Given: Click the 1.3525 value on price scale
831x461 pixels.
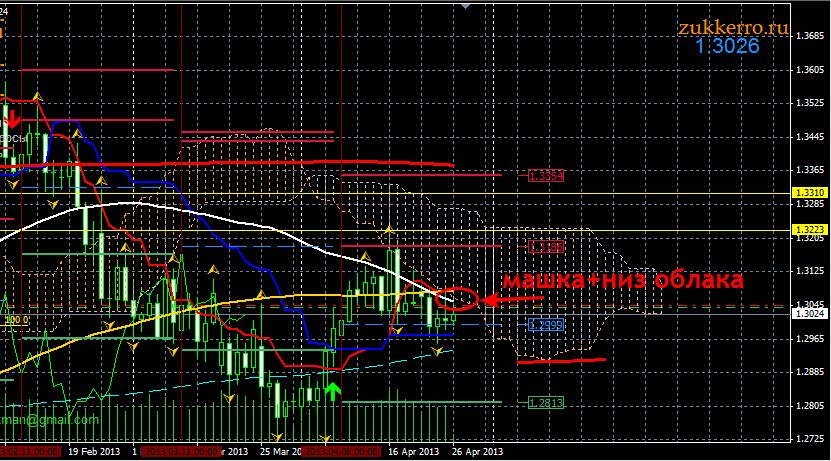Looking at the screenshot, I should (811, 103).
